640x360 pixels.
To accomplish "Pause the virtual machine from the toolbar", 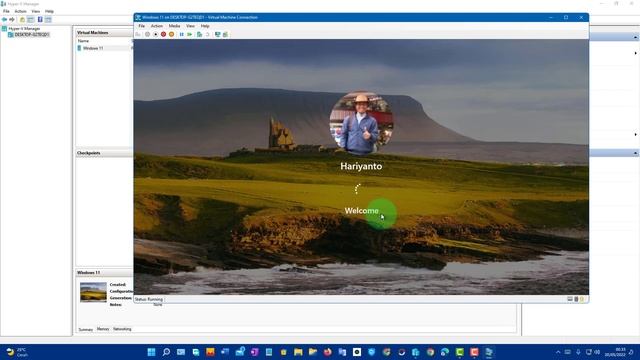I will click(182, 35).
